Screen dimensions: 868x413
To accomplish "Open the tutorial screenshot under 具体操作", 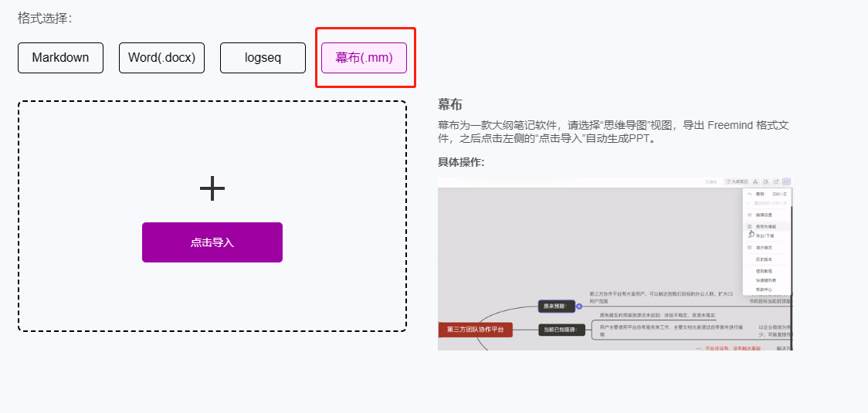I will pyautogui.click(x=615, y=264).
